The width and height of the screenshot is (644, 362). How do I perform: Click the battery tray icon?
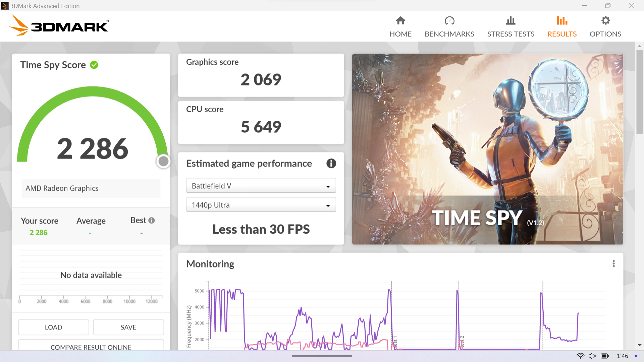pos(605,356)
